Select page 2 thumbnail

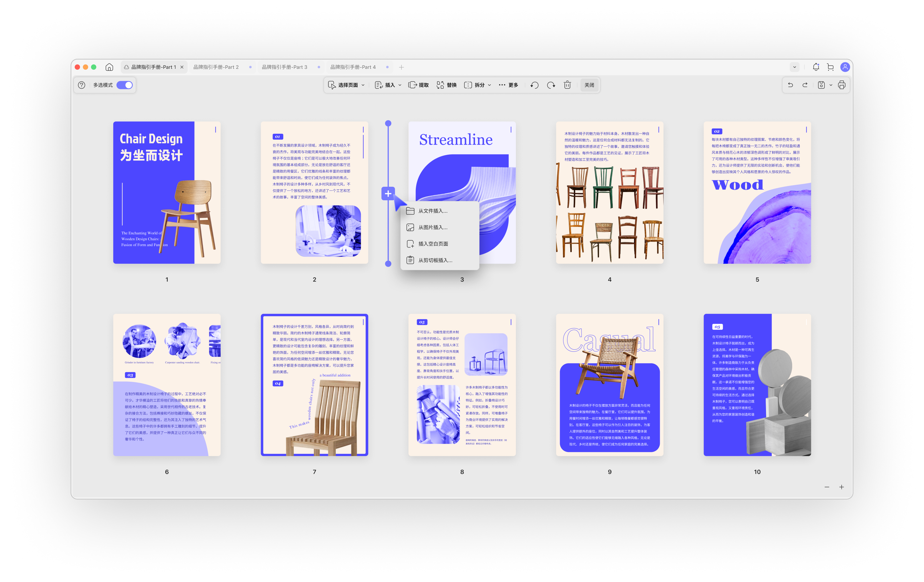tap(314, 192)
